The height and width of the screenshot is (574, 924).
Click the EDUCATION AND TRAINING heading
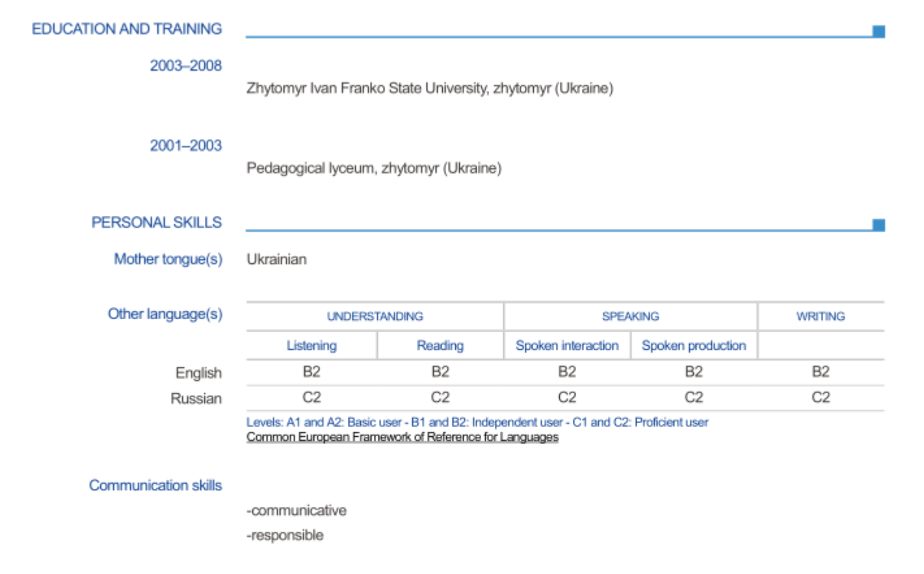[127, 29]
